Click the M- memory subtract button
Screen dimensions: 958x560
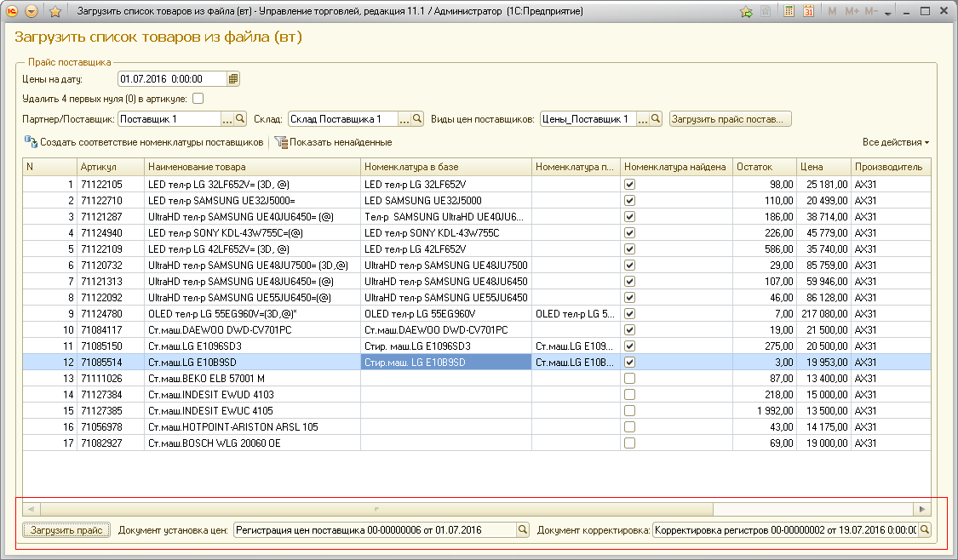coord(871,11)
